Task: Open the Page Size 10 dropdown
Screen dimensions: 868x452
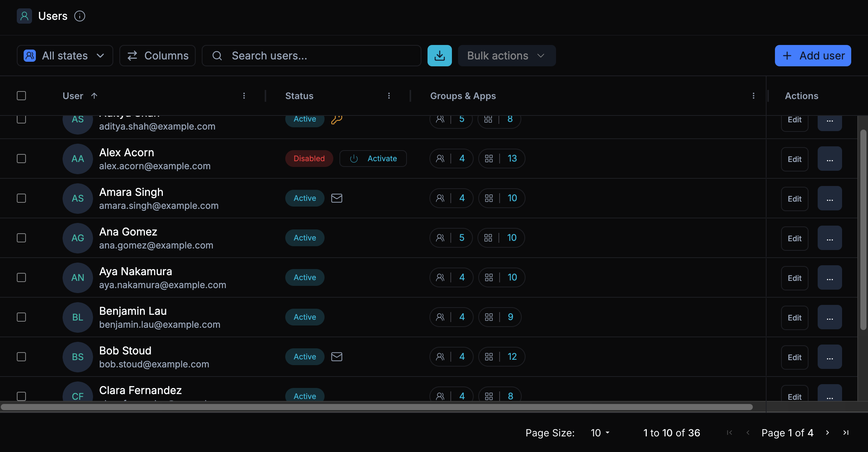Action: coord(600,433)
